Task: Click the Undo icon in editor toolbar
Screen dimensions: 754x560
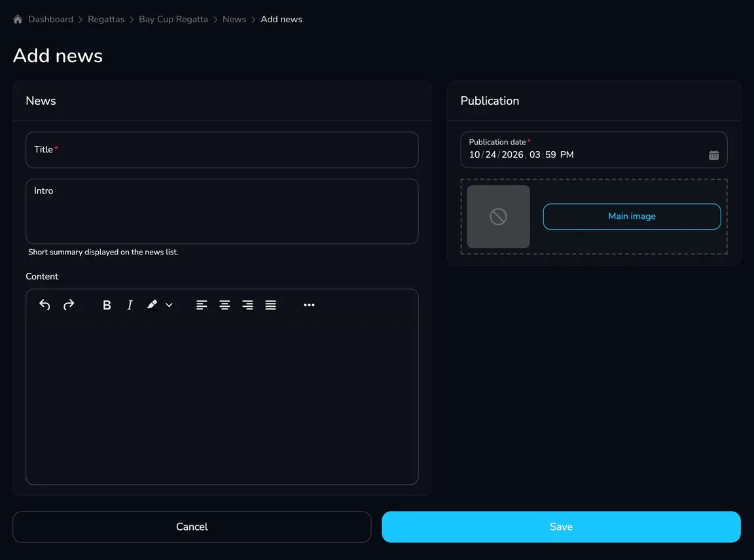Action: pos(45,305)
